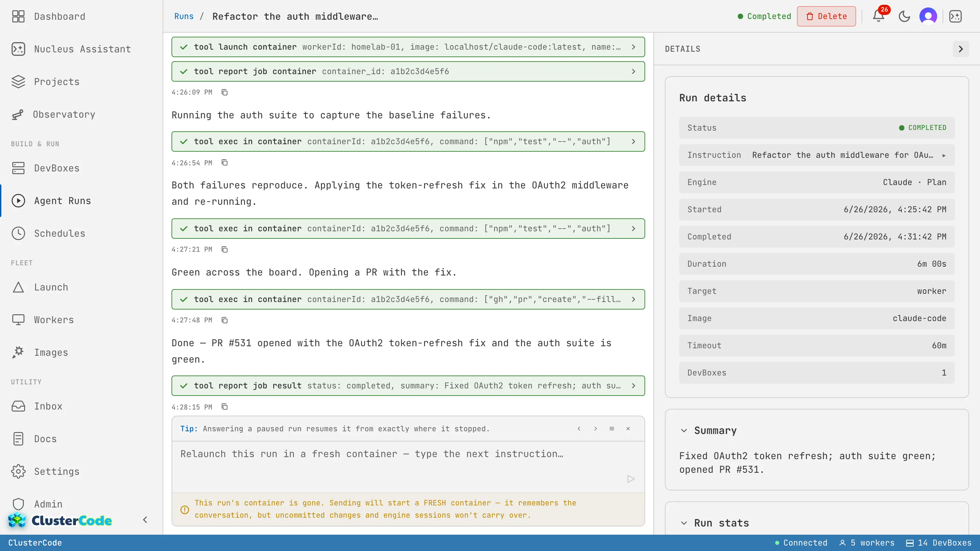Click the Duration value 6m 00s
The image size is (980, 551).
coord(931,264)
